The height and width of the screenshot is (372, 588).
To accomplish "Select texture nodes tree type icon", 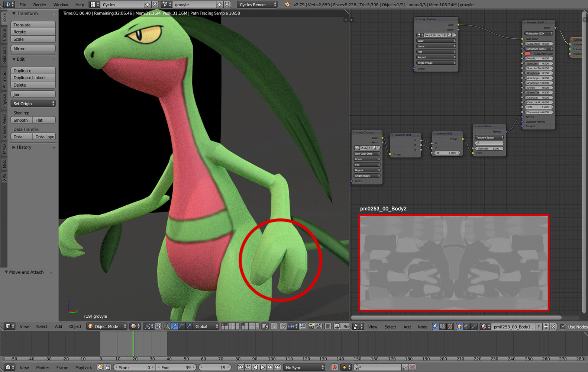I will click(450, 327).
